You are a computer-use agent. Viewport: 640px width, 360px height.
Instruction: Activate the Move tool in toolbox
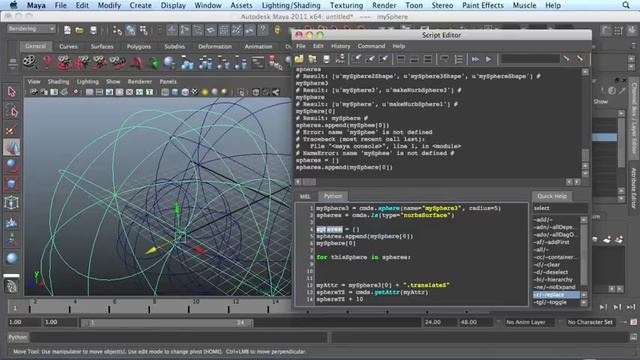pos(11,147)
